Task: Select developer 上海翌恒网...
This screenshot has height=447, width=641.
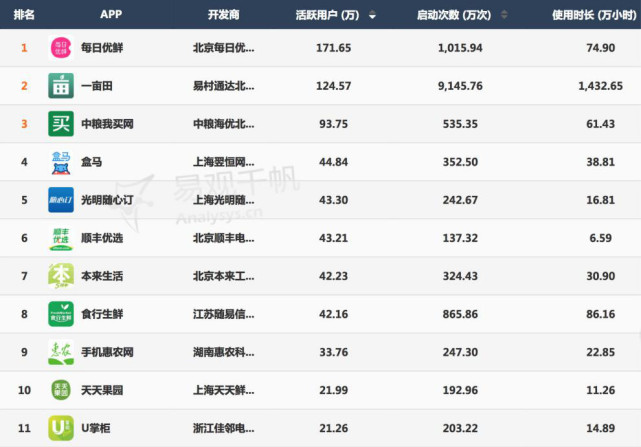Action: pos(224,162)
